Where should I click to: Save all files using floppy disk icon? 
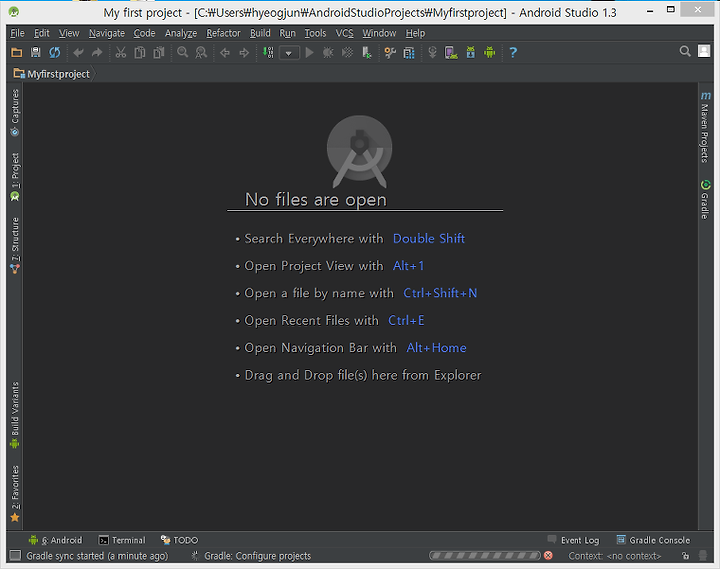pos(35,52)
